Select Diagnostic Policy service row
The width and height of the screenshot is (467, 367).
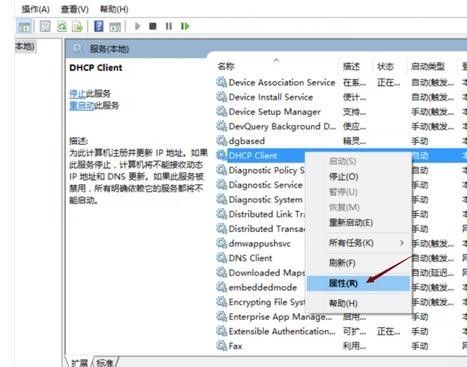click(260, 170)
